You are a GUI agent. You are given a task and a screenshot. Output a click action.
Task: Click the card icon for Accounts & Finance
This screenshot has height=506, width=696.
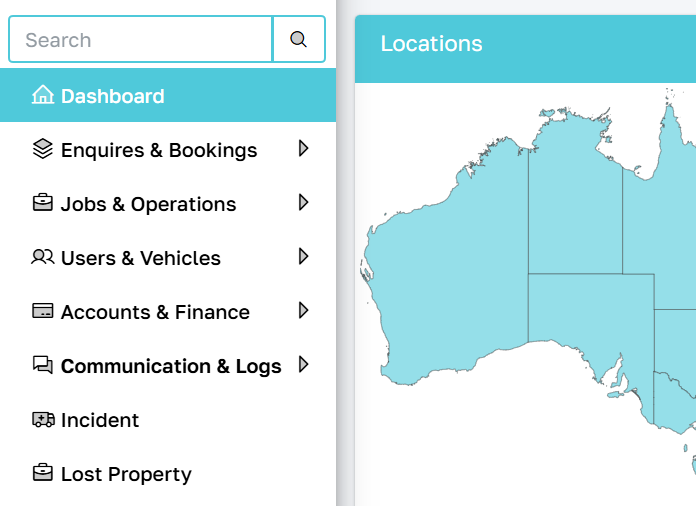tap(43, 312)
